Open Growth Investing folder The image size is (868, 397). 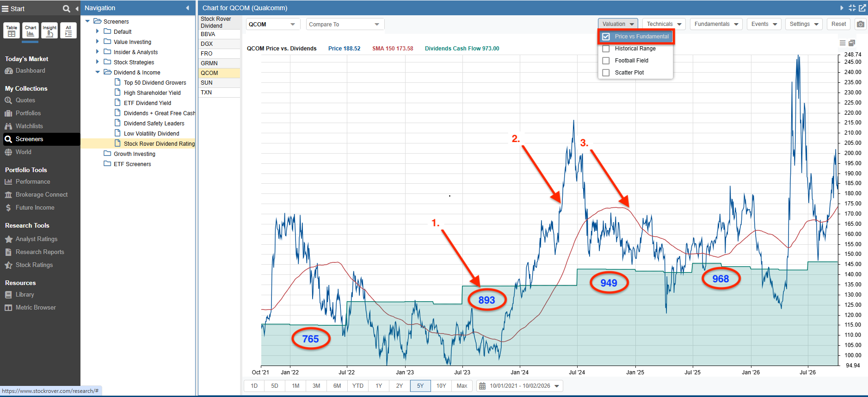click(x=135, y=154)
